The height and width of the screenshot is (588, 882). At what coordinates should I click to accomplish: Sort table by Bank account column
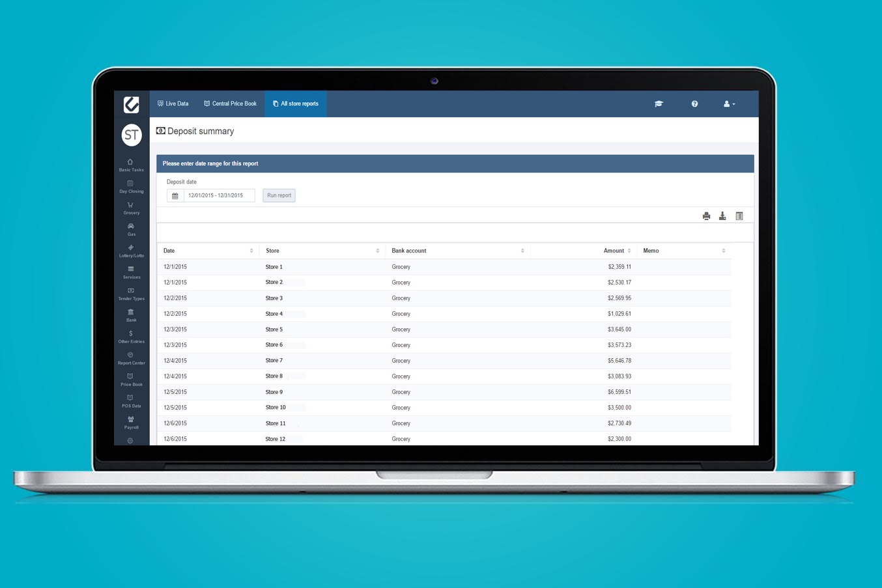457,251
